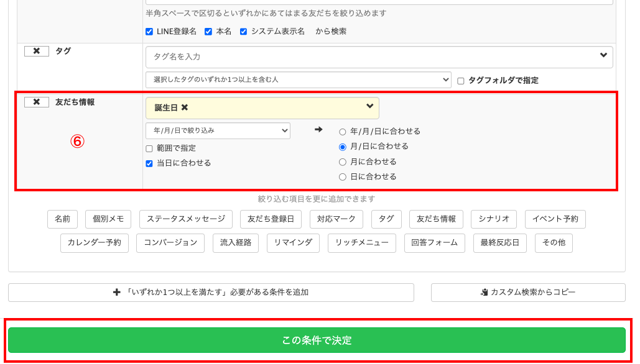Enable the 範囲で指定 checkbox
The image size is (640, 364).
(149, 148)
